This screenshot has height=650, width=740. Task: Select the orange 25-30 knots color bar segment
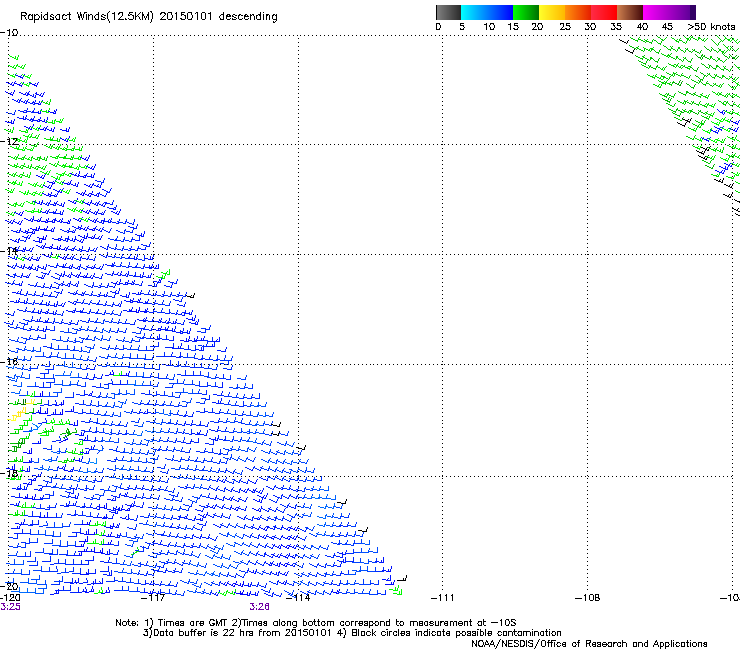coord(578,12)
